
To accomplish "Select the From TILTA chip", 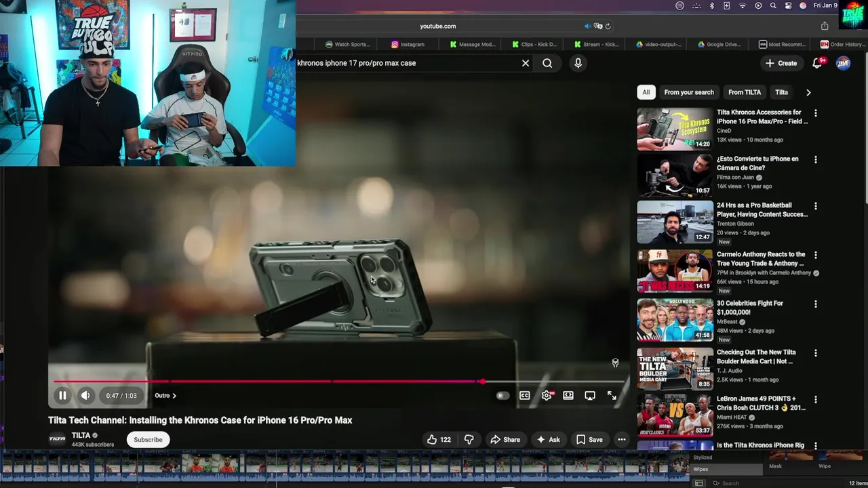I will coord(745,92).
